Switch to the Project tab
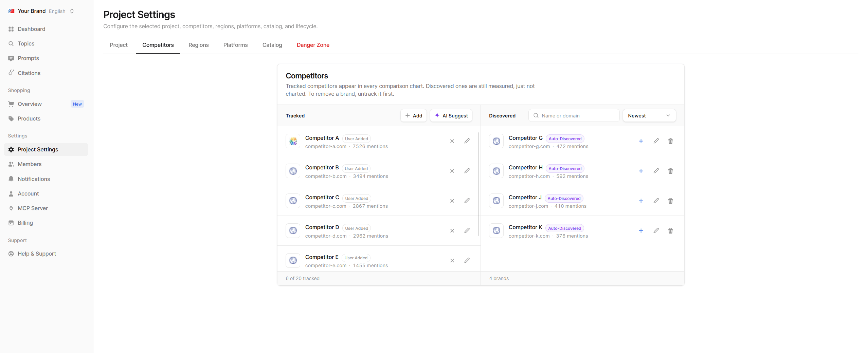Screen dimensions: 868x353 click(x=119, y=45)
